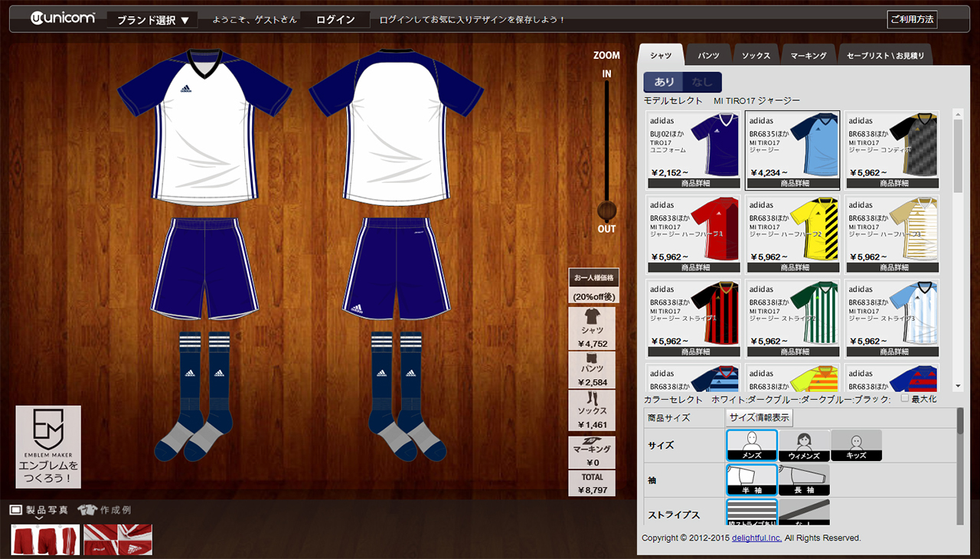Click the back shirt preview
This screenshot has height=559, width=980.
click(396, 126)
